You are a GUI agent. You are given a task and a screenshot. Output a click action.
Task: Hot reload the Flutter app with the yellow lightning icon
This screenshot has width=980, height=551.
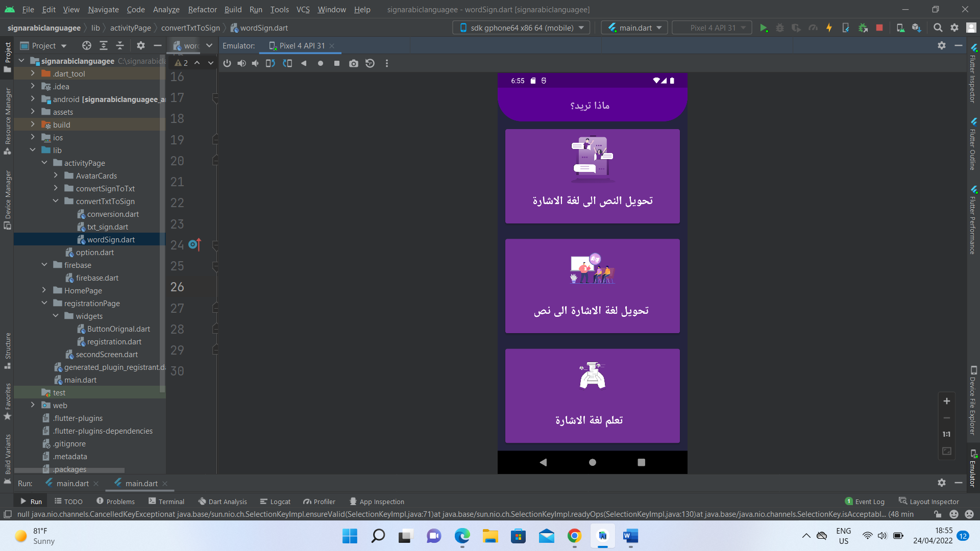click(829, 28)
